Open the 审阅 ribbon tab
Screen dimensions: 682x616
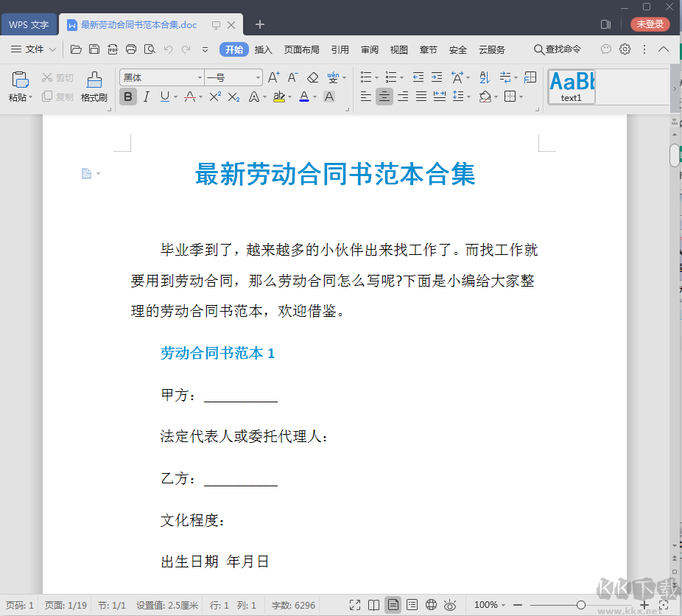point(369,49)
